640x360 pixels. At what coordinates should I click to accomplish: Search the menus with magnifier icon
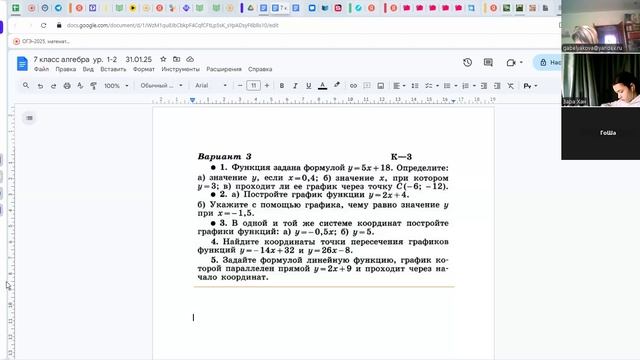pos(26,85)
